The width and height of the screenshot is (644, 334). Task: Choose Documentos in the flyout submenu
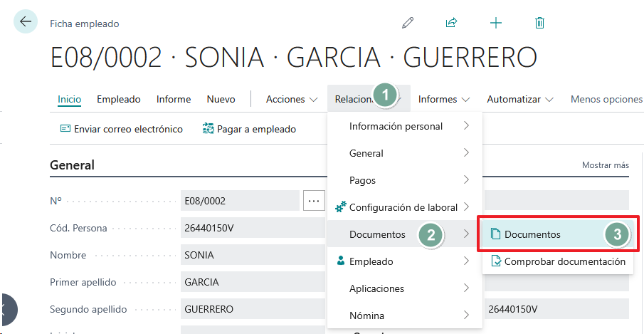pyautogui.click(x=558, y=234)
